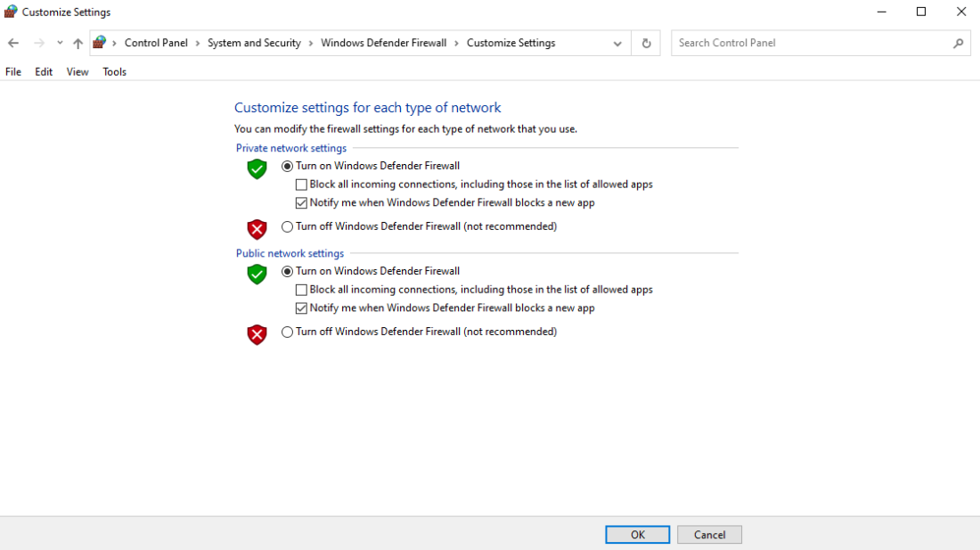Click the Forward button dropdown chevron
This screenshot has width=980, height=550.
[x=59, y=42]
